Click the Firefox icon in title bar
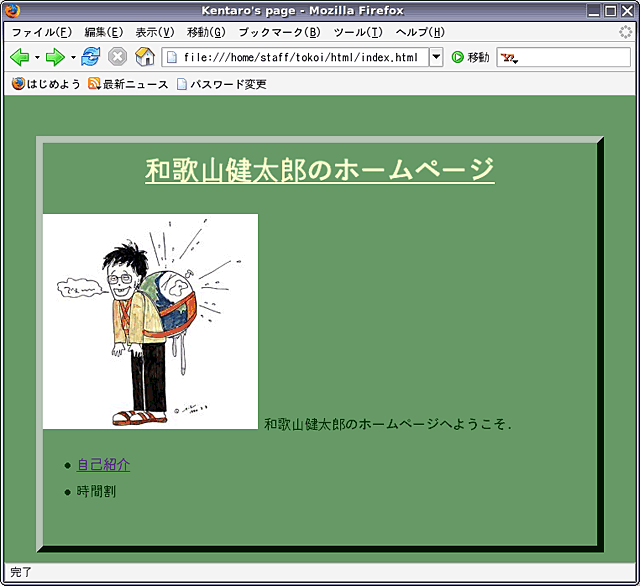640x586 pixels. click(x=12, y=10)
